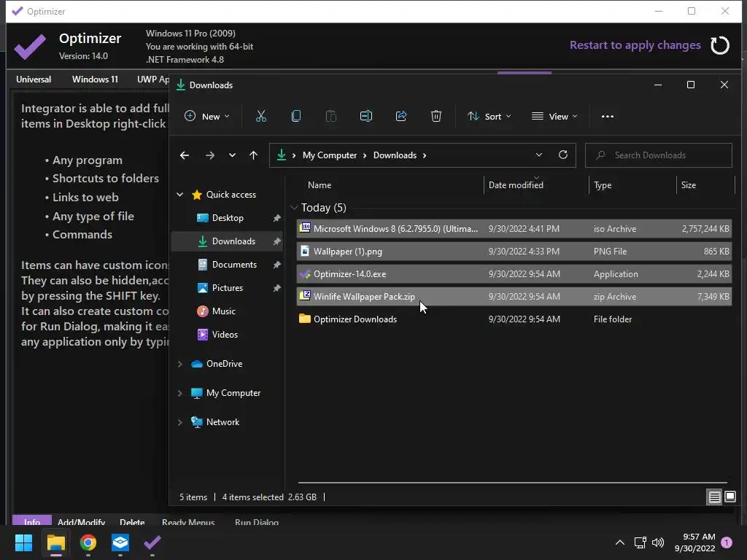Click the Copy icon in Explorer toolbar
The image size is (747, 560).
pos(296,116)
